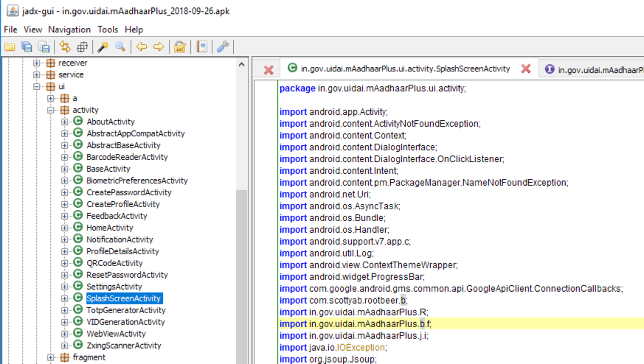Expand the fragment package node
Viewport: 644px width, 364px height.
tap(51, 357)
